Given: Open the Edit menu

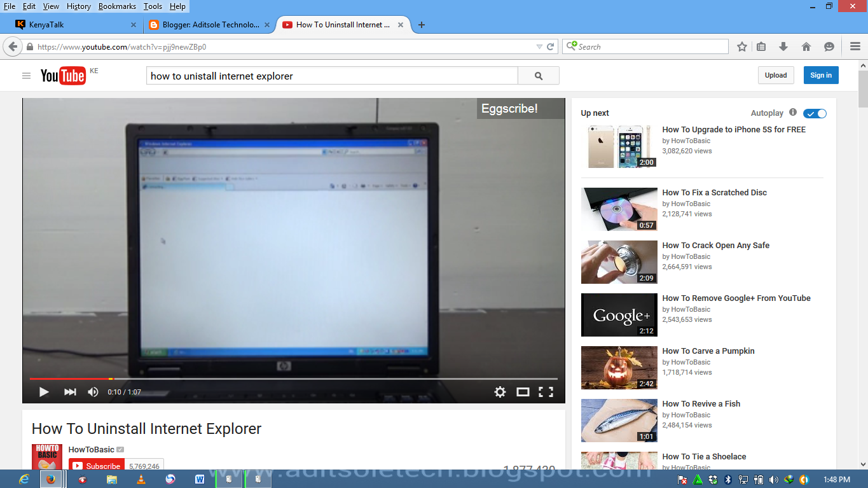Looking at the screenshot, I should [29, 6].
